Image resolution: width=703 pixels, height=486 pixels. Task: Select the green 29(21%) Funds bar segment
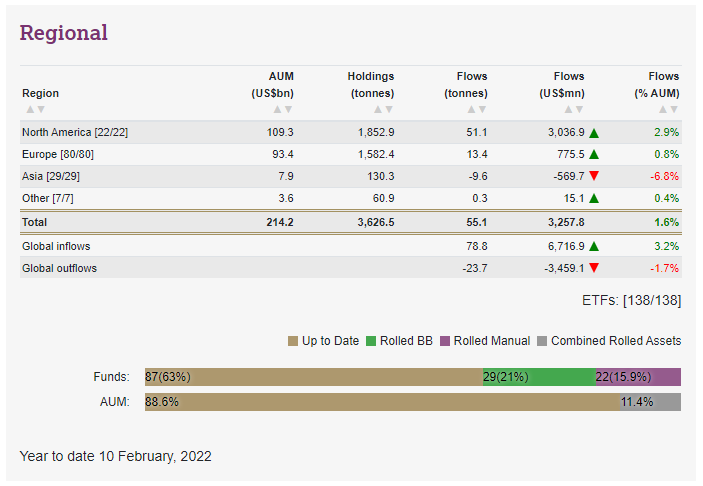[538, 377]
